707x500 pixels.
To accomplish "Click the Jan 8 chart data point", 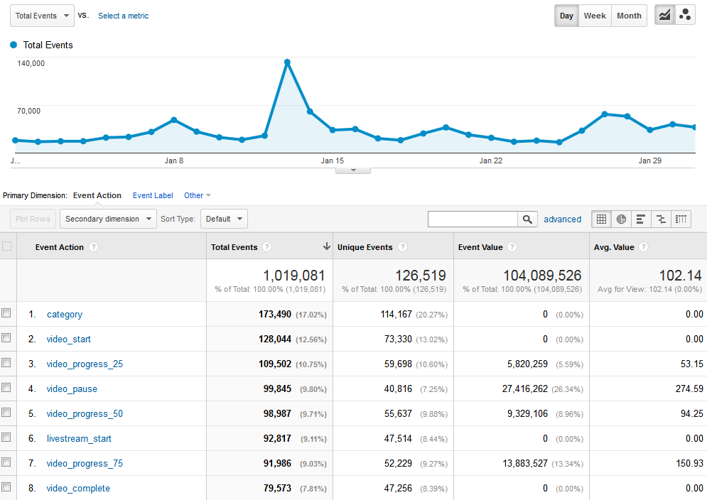I will pyautogui.click(x=174, y=120).
